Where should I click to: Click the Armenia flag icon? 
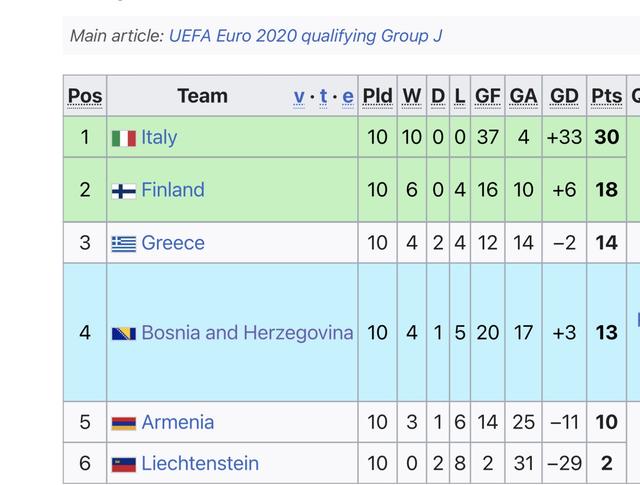[x=123, y=423]
